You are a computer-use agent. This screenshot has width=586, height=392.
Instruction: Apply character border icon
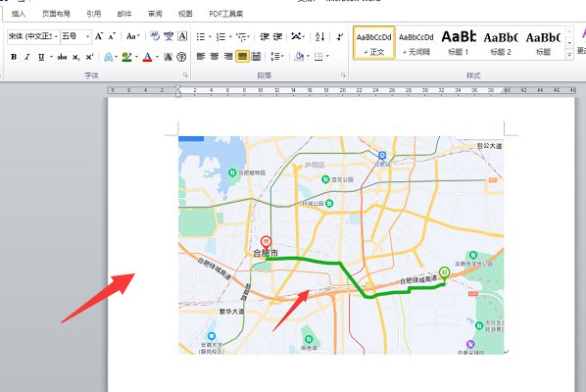182,36
